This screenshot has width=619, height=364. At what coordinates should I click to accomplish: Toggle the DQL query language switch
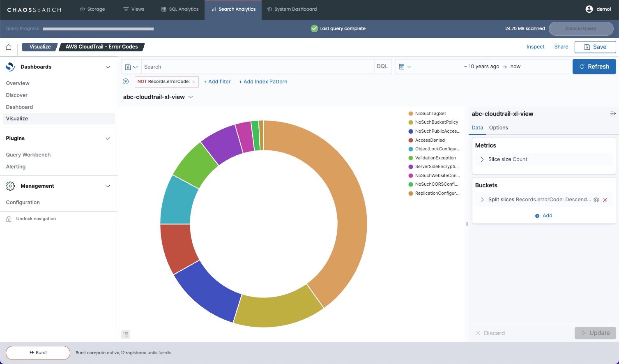click(x=382, y=67)
